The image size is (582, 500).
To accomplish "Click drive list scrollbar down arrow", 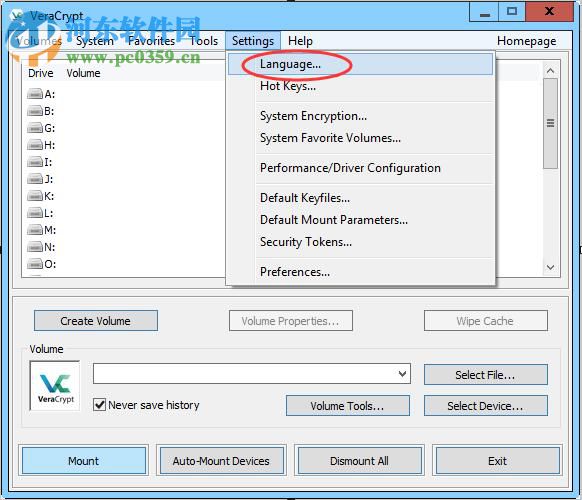I will [x=550, y=267].
